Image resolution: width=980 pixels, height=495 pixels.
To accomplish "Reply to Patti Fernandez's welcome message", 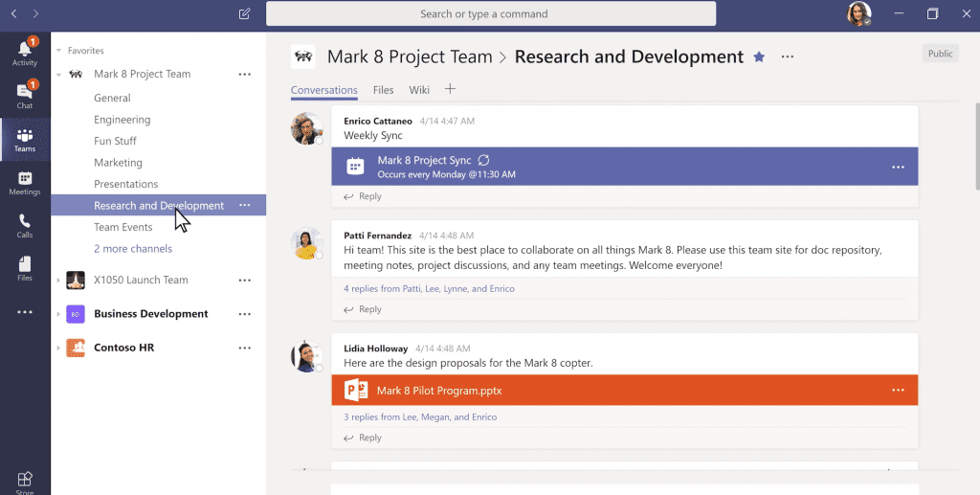I will pos(363,309).
